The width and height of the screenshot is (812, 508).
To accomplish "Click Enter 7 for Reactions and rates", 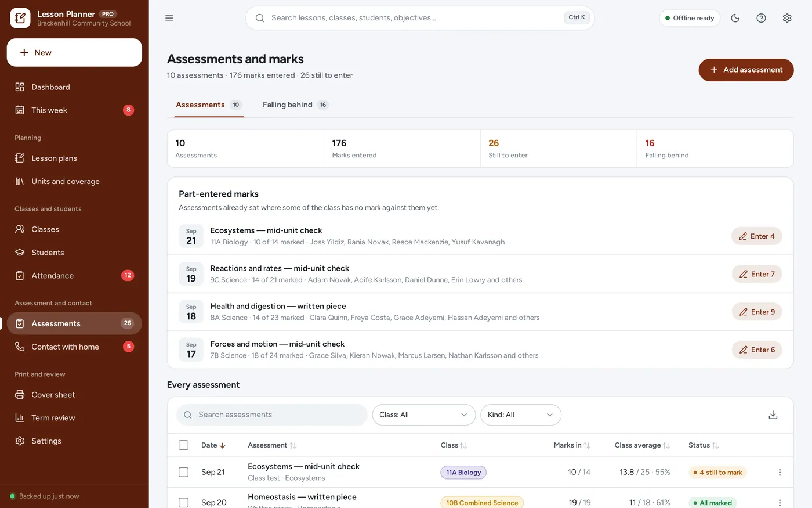I will tap(757, 274).
